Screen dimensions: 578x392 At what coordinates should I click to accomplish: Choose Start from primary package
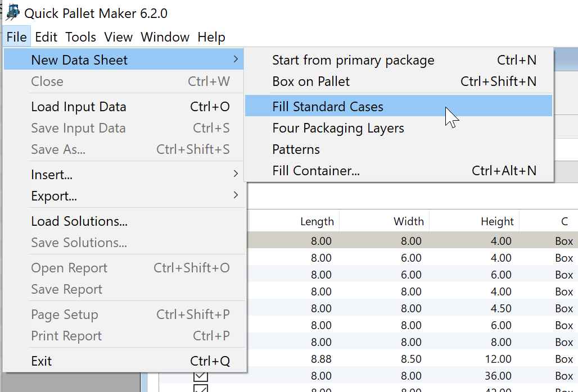(x=399, y=60)
